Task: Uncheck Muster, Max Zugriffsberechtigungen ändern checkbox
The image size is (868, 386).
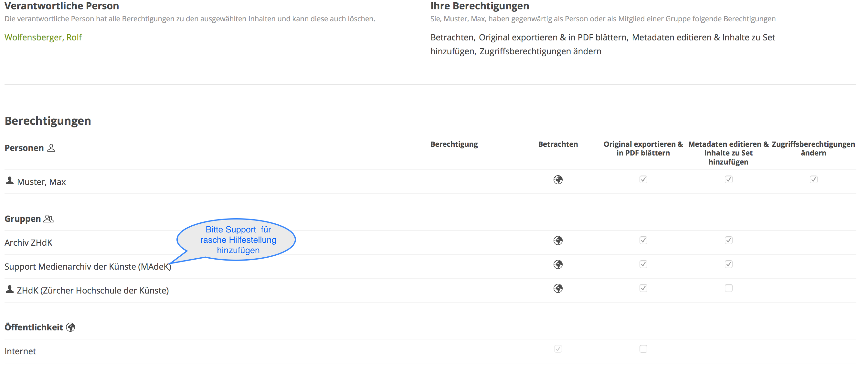Action: pos(813,179)
